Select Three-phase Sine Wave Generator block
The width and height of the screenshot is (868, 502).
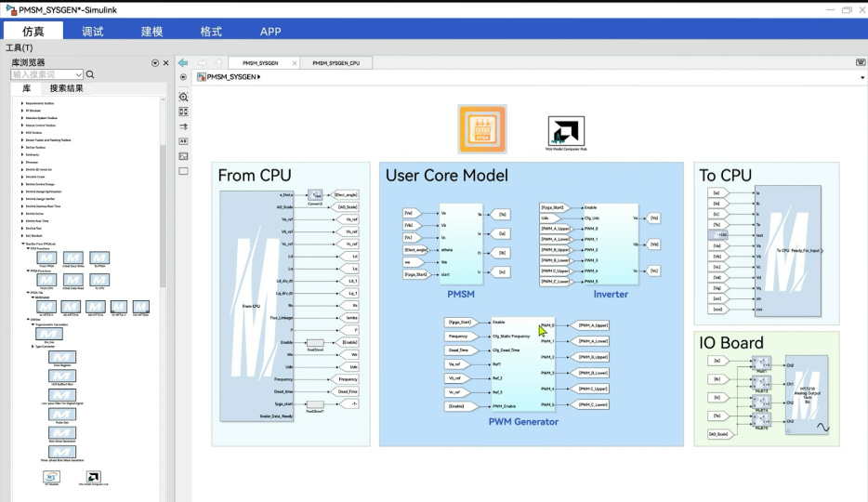(x=62, y=452)
